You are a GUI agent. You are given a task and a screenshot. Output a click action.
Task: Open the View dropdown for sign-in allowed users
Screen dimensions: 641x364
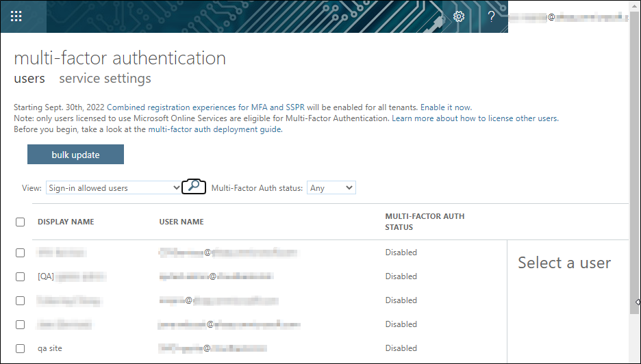click(114, 187)
